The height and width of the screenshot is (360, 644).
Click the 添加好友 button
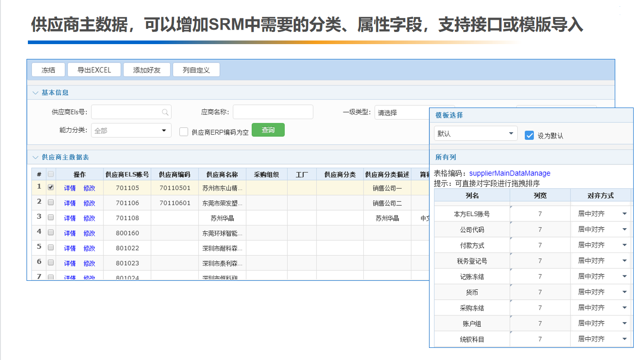pos(147,70)
